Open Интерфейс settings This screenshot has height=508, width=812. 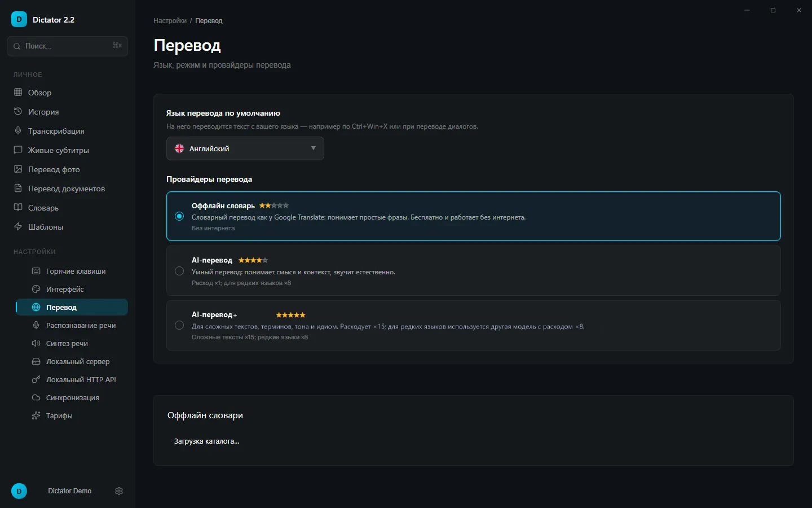pyautogui.click(x=72, y=289)
